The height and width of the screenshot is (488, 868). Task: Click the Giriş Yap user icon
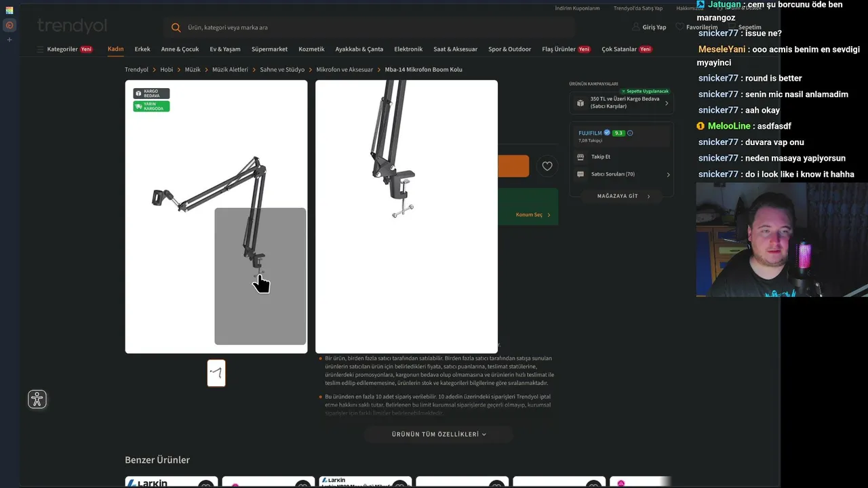(x=636, y=27)
